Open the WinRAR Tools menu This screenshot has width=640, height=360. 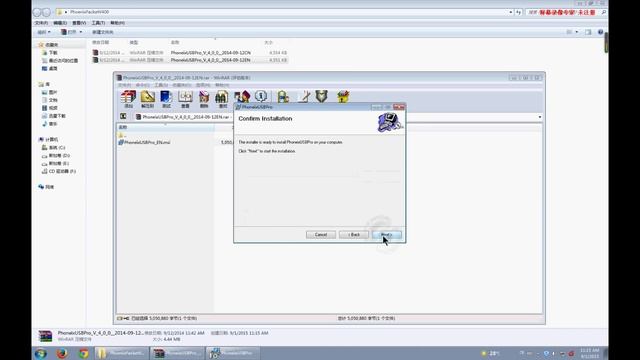tap(161, 85)
